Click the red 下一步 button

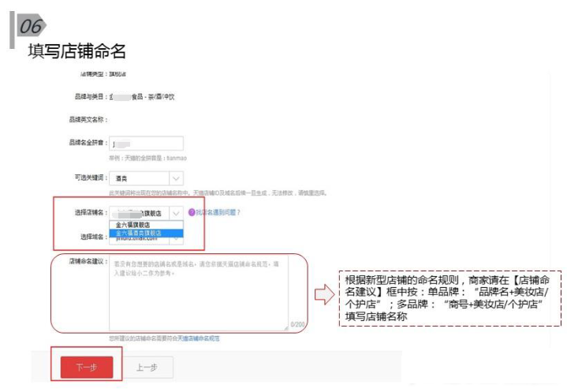coord(87,368)
